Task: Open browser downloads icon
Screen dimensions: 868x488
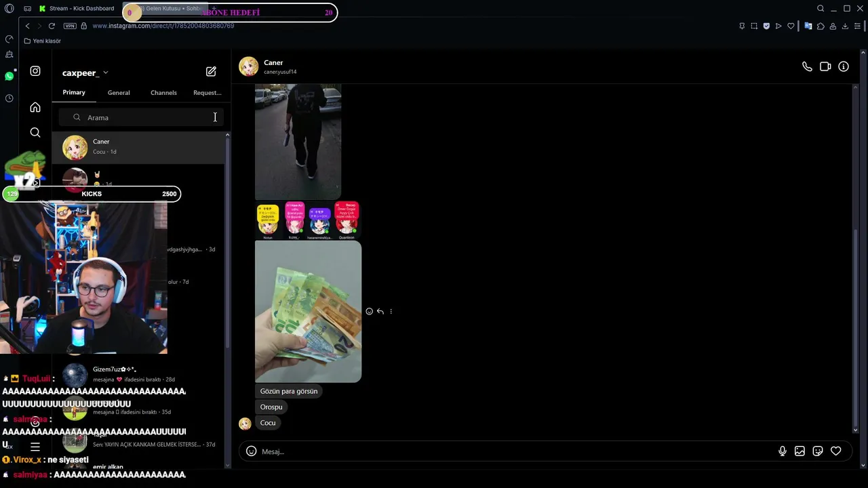Action: click(845, 26)
